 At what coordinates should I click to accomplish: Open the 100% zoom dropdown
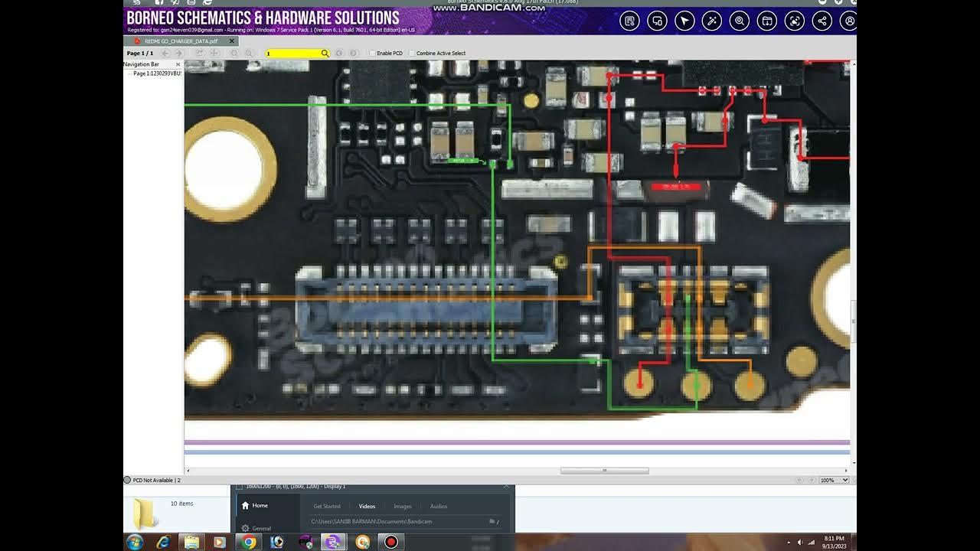(x=834, y=480)
